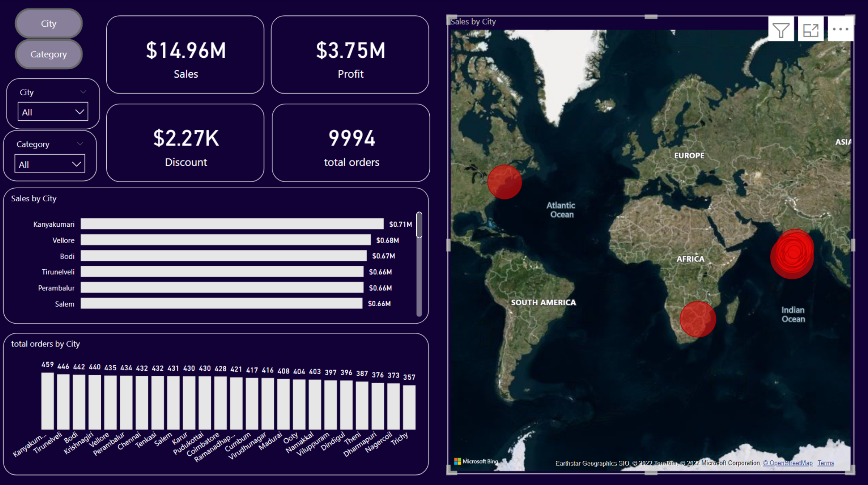The height and width of the screenshot is (485, 868).
Task: Click the Chennai axis label
Action: coord(129,440)
